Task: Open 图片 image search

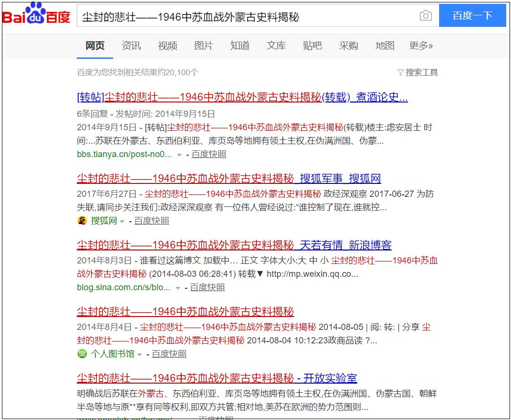Action: tap(203, 45)
